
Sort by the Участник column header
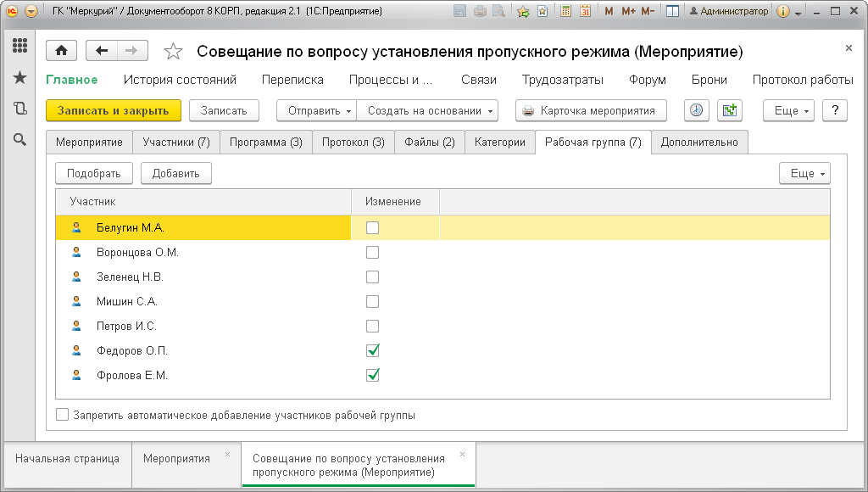[203, 202]
